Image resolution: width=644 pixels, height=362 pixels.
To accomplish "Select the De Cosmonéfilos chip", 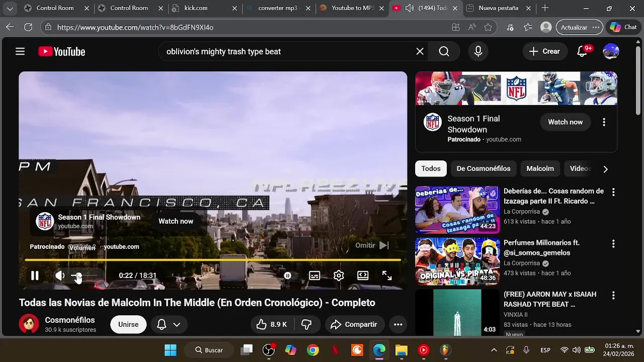I will (484, 169).
